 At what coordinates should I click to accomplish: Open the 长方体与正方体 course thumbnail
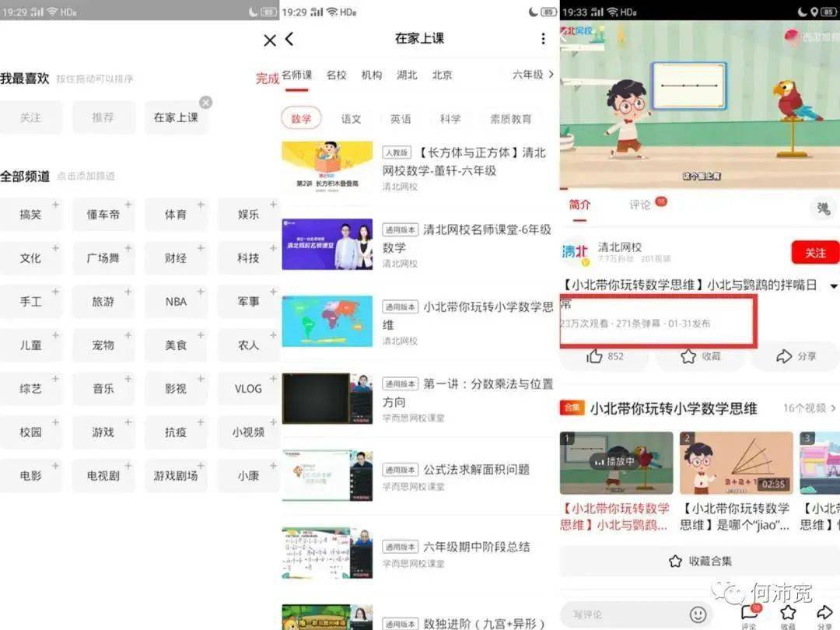(327, 166)
